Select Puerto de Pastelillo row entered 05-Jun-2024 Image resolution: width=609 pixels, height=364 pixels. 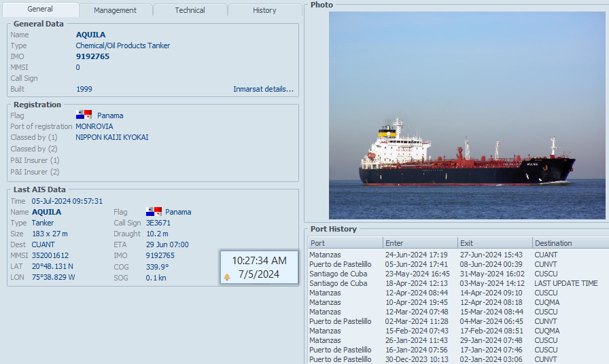tap(458, 264)
